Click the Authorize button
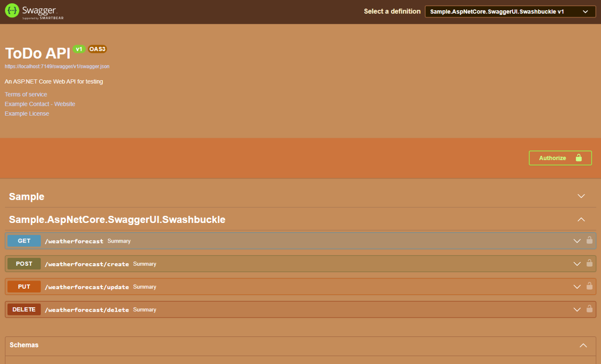Screen dimensions: 601x364 (560, 158)
